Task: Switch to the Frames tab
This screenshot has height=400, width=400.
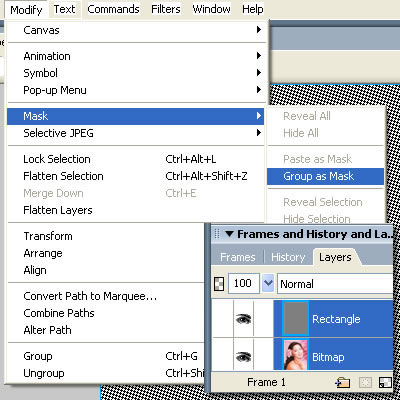Action: (238, 257)
